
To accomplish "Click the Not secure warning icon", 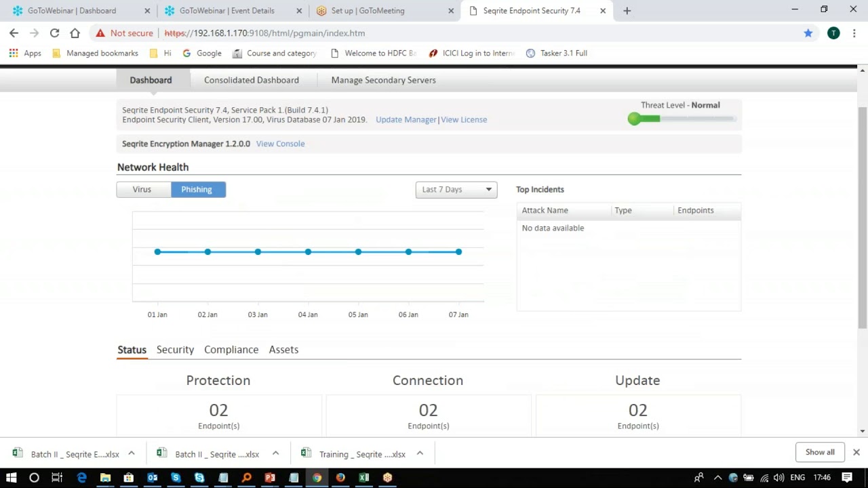I will pyautogui.click(x=100, y=33).
